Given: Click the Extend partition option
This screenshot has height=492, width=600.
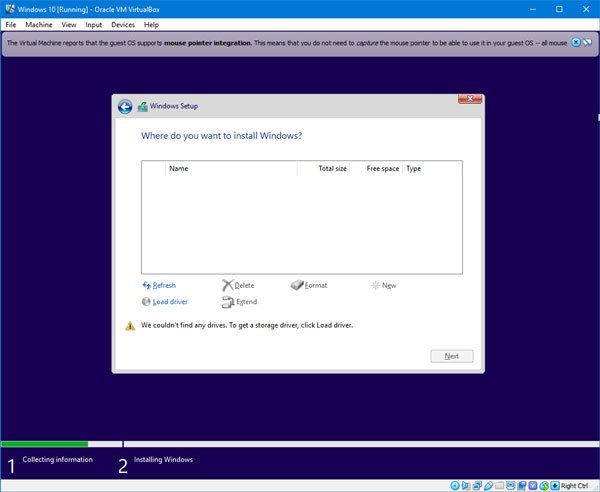Looking at the screenshot, I should click(x=246, y=302).
